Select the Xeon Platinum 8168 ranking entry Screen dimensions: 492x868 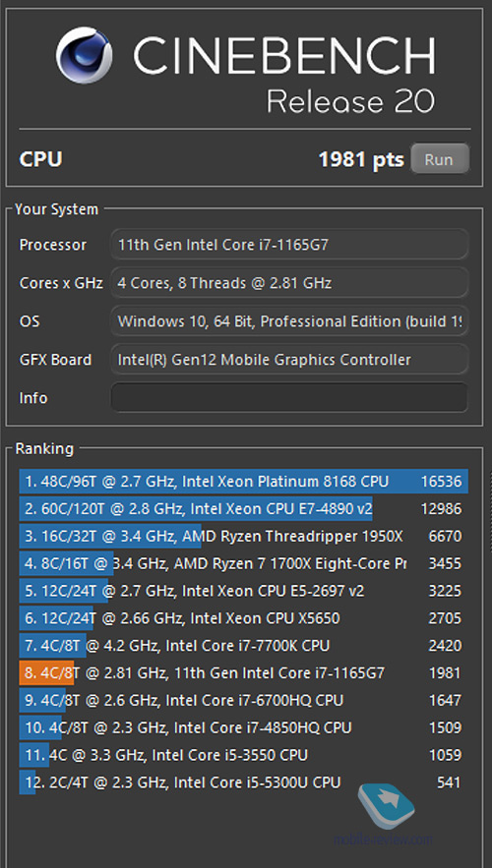click(x=244, y=481)
